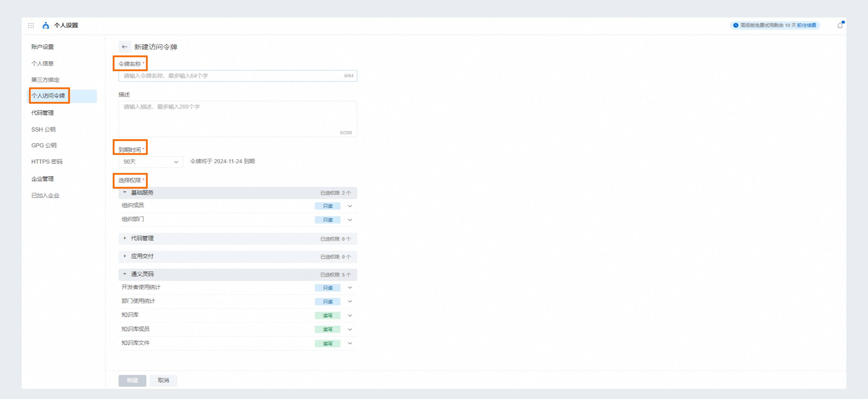Click the 新建 create button
868x399 pixels.
point(132,380)
